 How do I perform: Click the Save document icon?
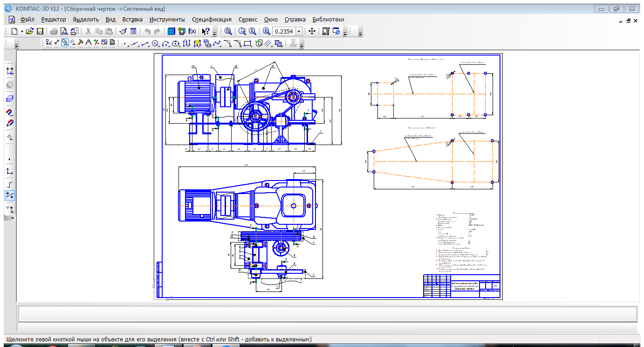[x=40, y=31]
